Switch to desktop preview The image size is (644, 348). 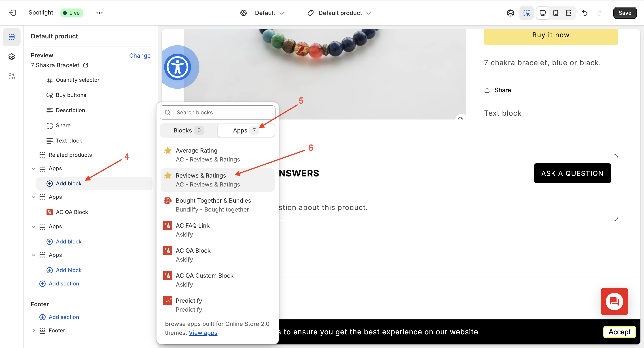[542, 13]
